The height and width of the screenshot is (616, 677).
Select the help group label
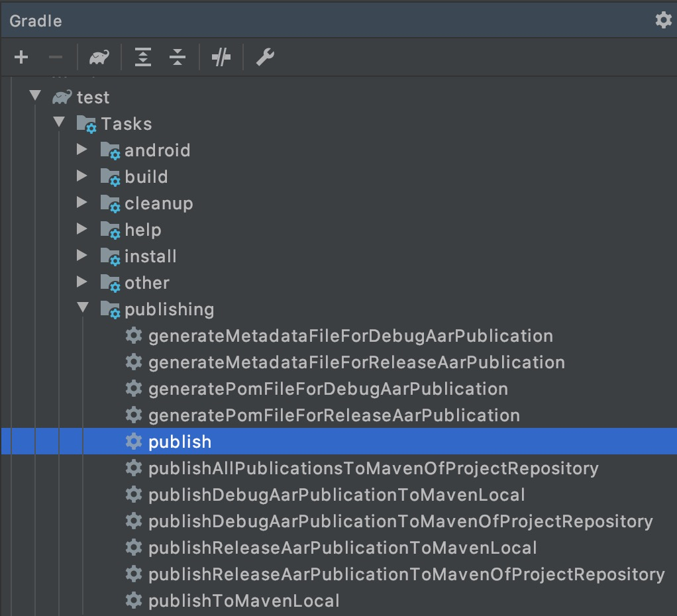click(x=143, y=230)
